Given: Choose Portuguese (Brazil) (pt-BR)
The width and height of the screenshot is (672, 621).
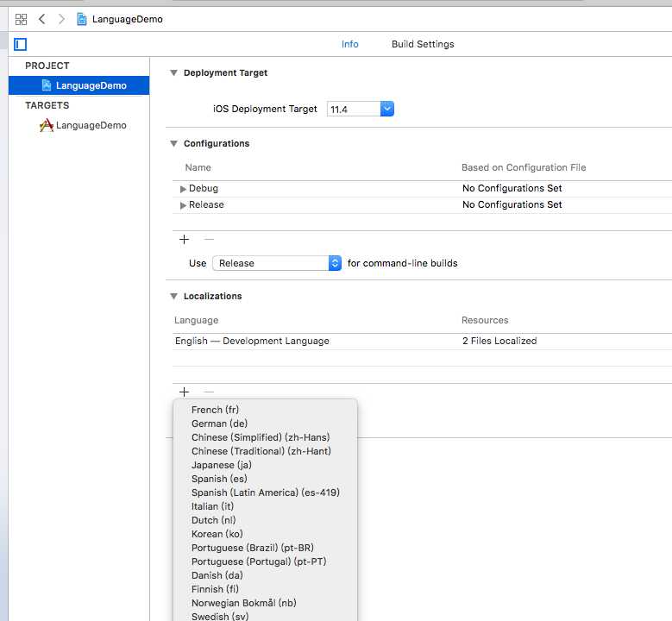Looking at the screenshot, I should tap(265, 548).
